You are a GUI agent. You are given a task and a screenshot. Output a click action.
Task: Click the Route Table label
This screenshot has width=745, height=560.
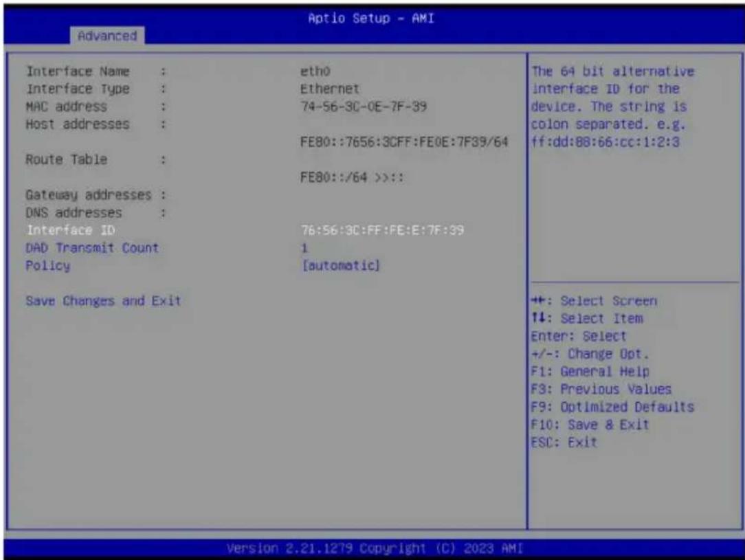click(x=67, y=159)
